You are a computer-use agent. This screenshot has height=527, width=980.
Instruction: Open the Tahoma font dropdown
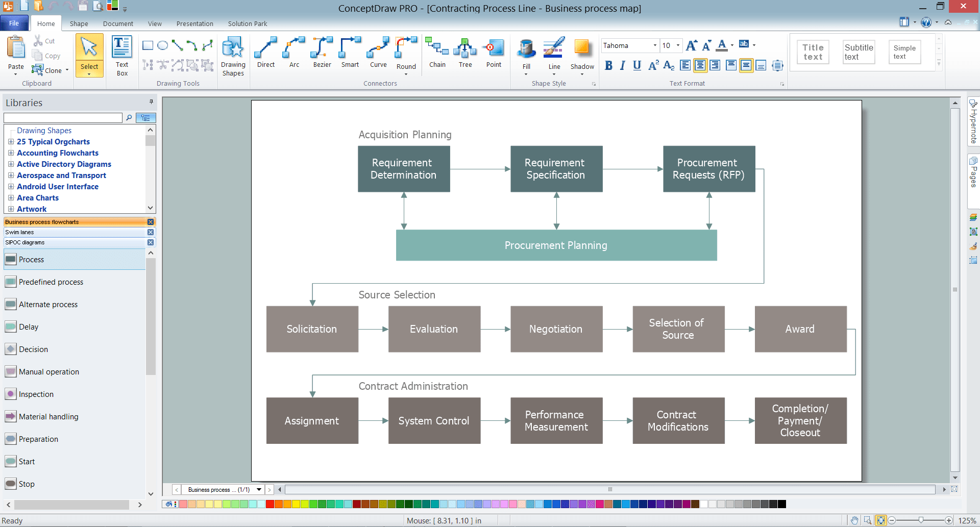pos(656,45)
